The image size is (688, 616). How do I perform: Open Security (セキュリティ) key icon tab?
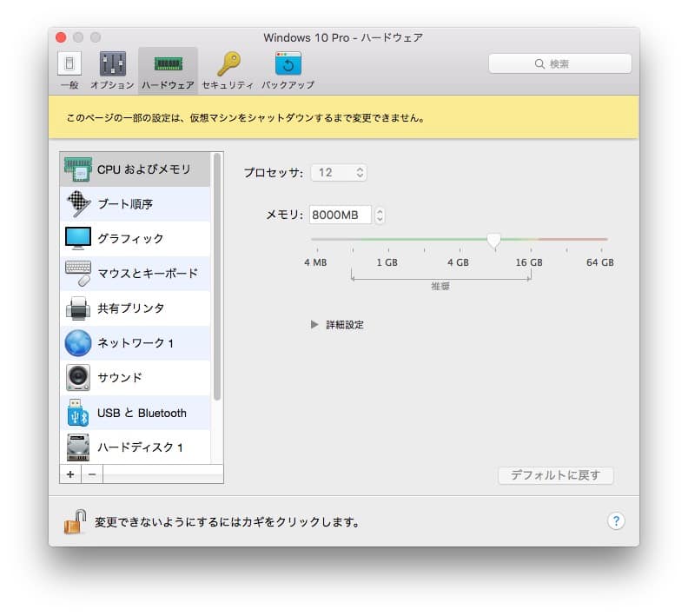(228, 70)
